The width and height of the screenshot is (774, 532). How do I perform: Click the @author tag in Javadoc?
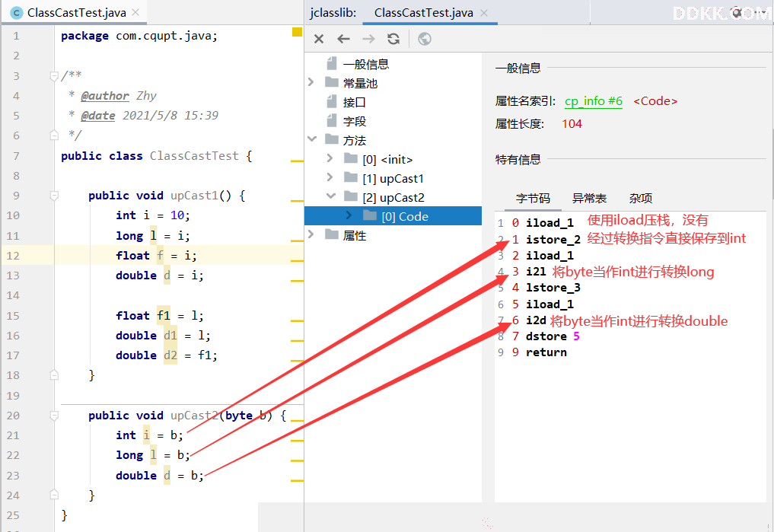(x=105, y=96)
